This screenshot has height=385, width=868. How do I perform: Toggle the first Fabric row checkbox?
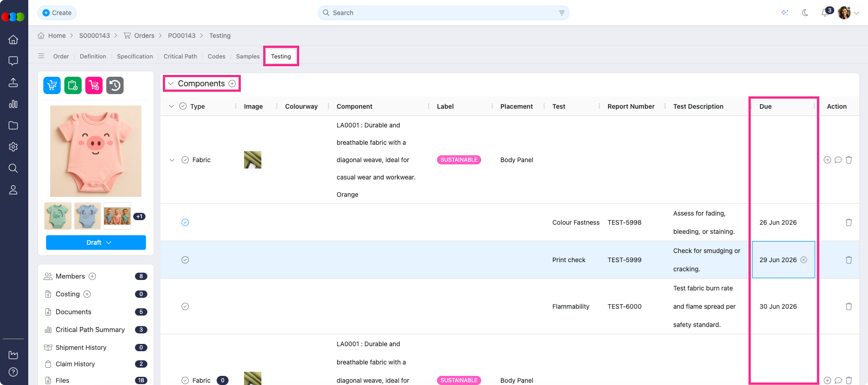click(185, 160)
